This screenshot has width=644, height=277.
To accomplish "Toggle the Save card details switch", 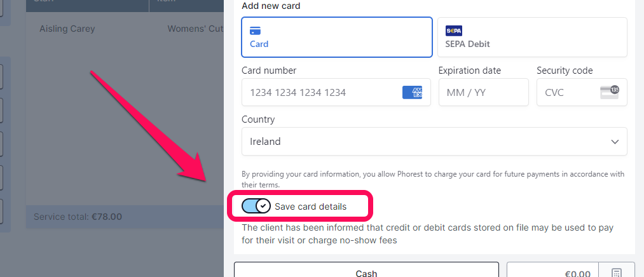I will point(256,206).
